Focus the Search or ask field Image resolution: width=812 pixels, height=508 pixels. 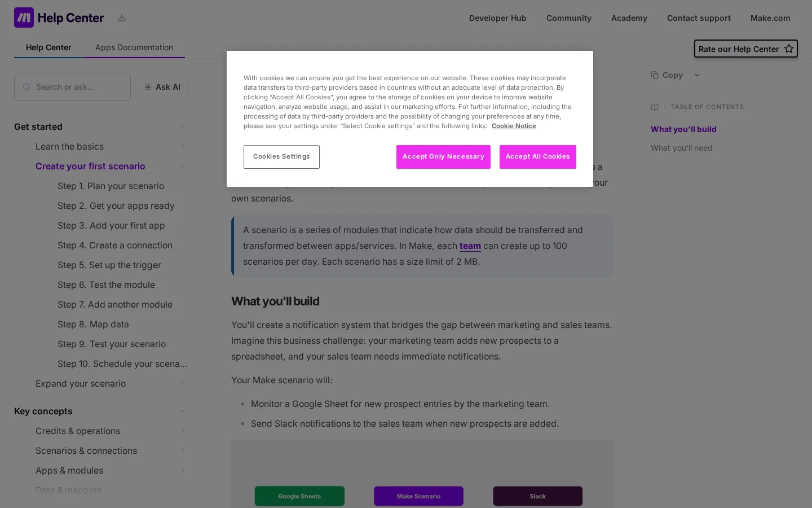pos(72,87)
